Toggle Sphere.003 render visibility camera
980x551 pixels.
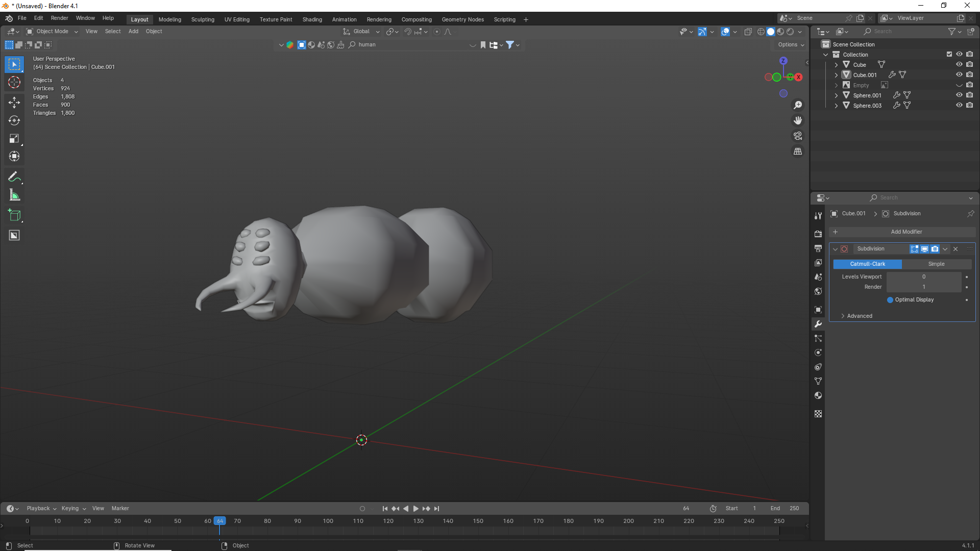(969, 105)
